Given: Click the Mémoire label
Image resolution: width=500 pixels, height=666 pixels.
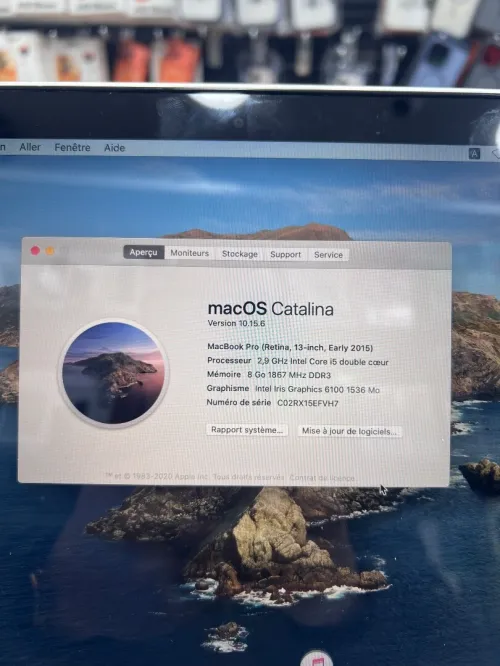Looking at the screenshot, I should coord(224,374).
